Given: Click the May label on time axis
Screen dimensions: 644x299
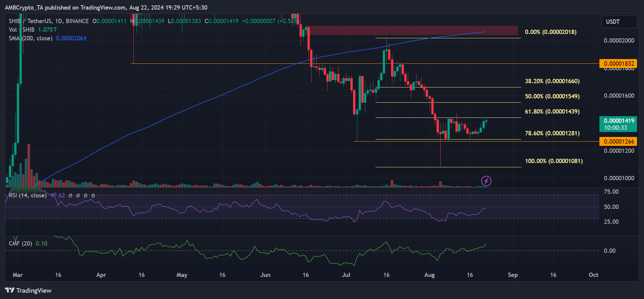Looking at the screenshot, I should 182,275.
